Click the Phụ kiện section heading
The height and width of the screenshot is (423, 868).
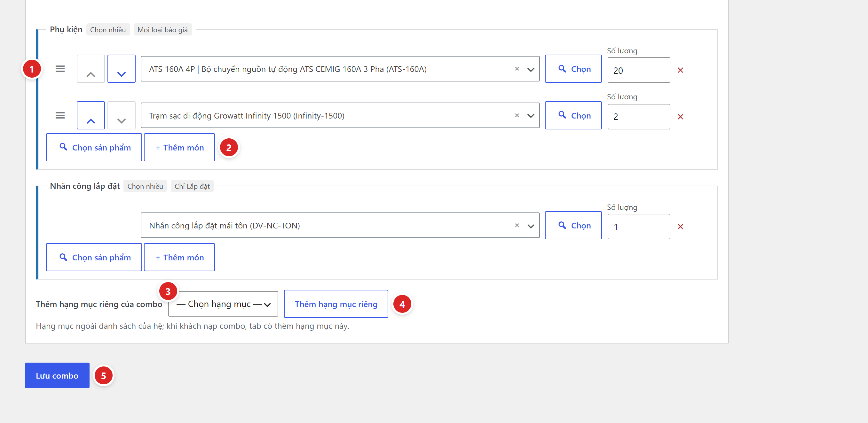tap(66, 30)
